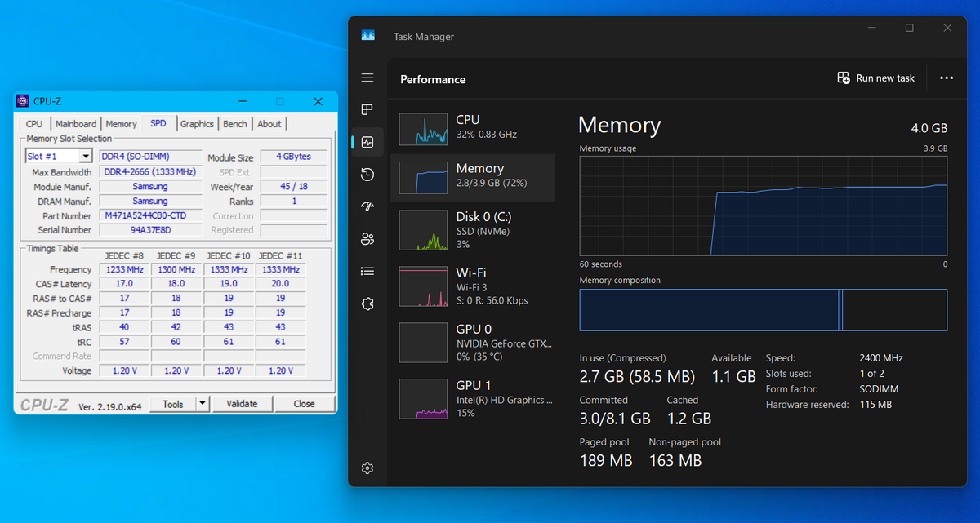Minimize the CPU-Z window
The width and height of the screenshot is (980, 523).
243,101
